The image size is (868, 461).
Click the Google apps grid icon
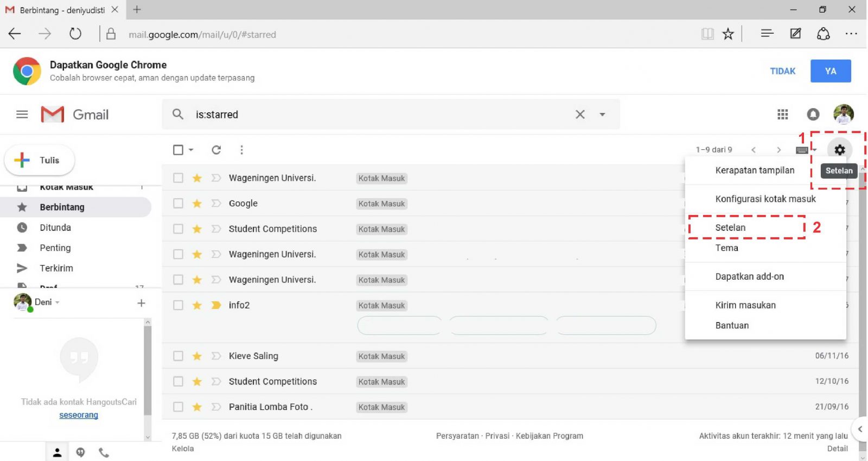782,115
